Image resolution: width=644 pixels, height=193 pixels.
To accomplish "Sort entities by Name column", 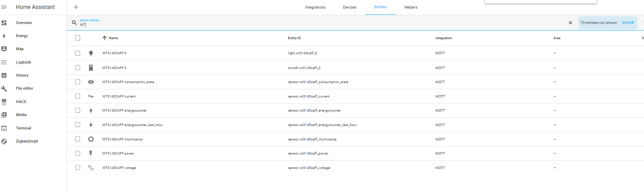I will point(113,38).
